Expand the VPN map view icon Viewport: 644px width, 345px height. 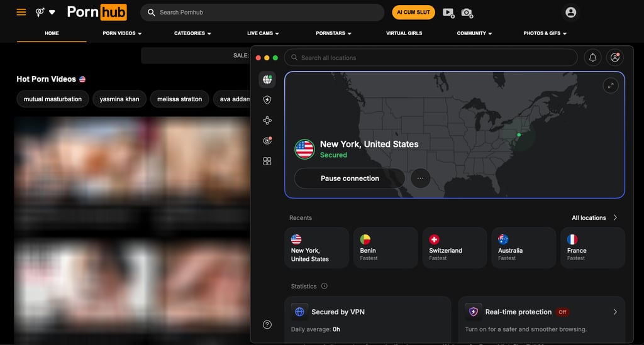pyautogui.click(x=610, y=85)
